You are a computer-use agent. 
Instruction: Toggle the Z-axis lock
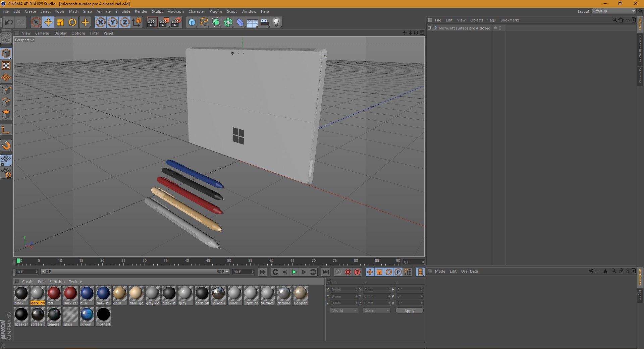(124, 22)
